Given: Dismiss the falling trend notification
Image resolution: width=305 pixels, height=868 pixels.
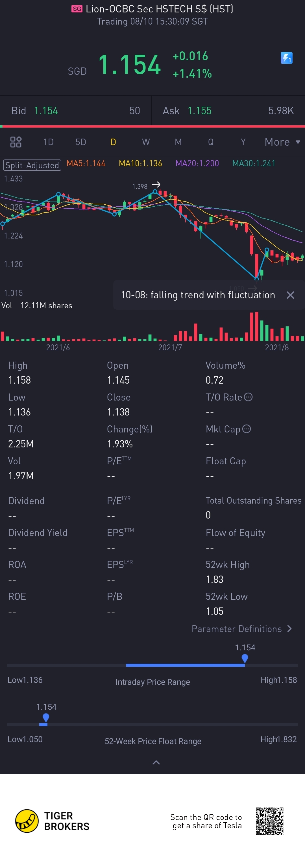Looking at the screenshot, I should 290,295.
